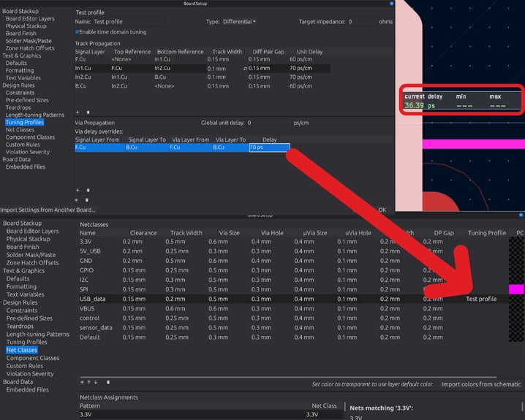525x420 pixels.
Task: Move the selected netclass down
Action: click(96, 382)
